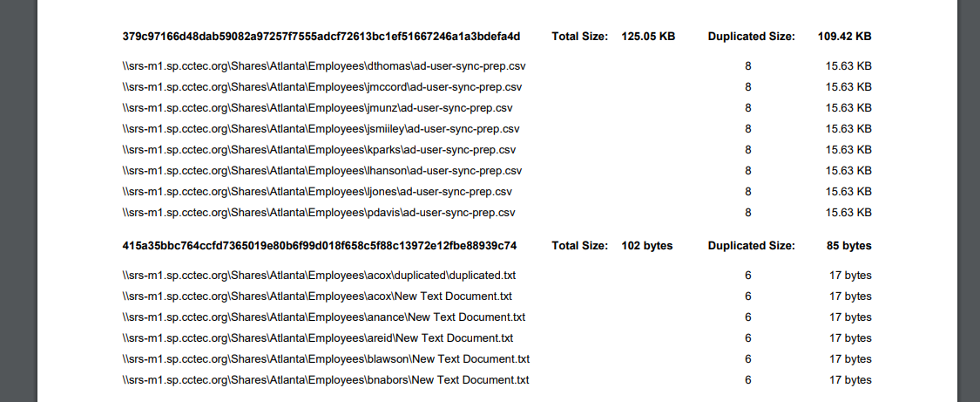This screenshot has width=980, height=402.
Task: Click the kparks ad-user-sync-prep.csv path
Action: (319, 150)
